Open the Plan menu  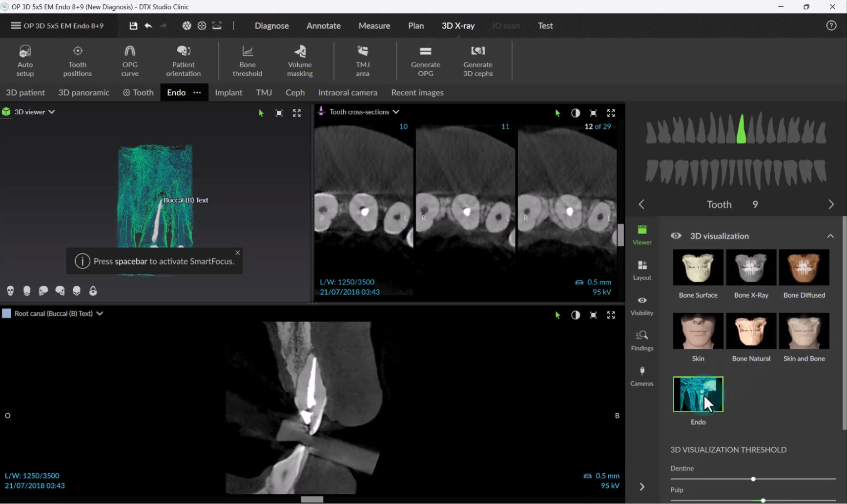pos(416,25)
